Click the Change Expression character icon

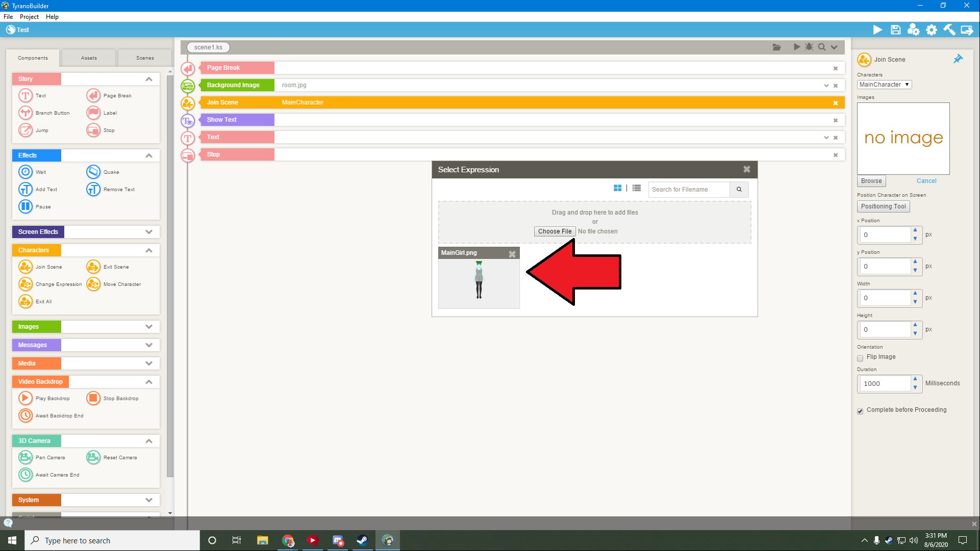point(26,284)
